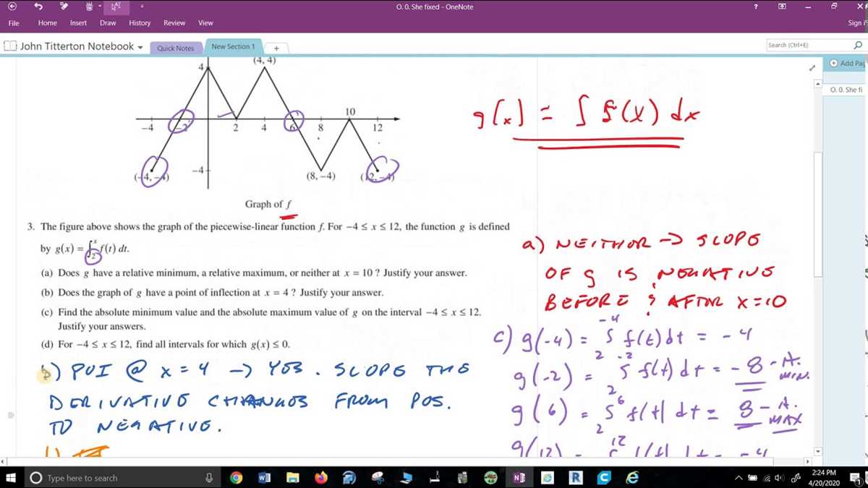
Task: Click the volume speaker tray icon
Action: click(780, 478)
